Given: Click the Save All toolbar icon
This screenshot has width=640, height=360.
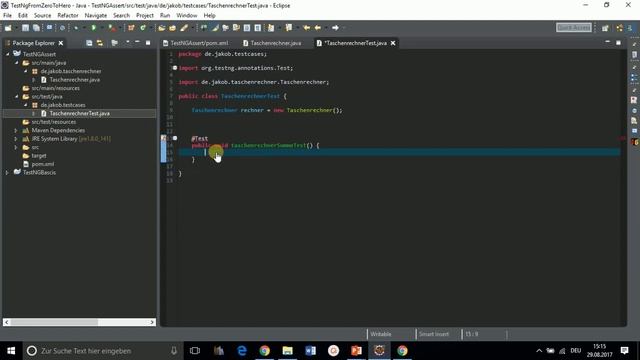Looking at the screenshot, I should [x=36, y=28].
